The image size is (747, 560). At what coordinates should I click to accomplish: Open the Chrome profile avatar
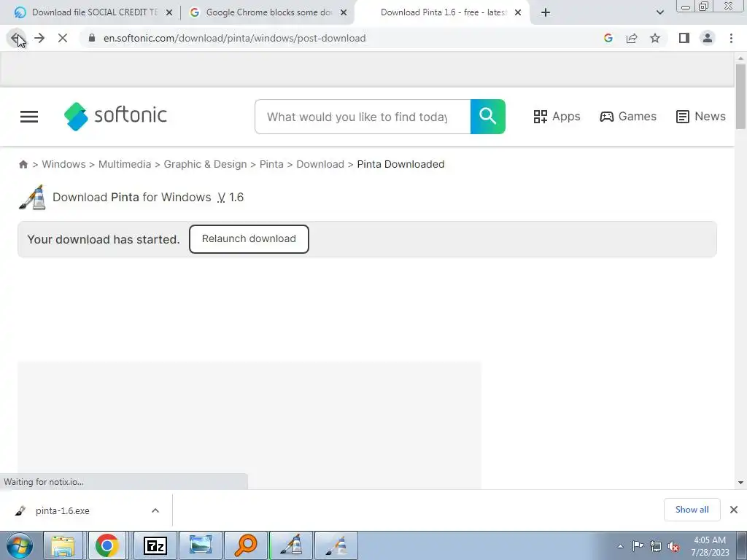tap(708, 38)
